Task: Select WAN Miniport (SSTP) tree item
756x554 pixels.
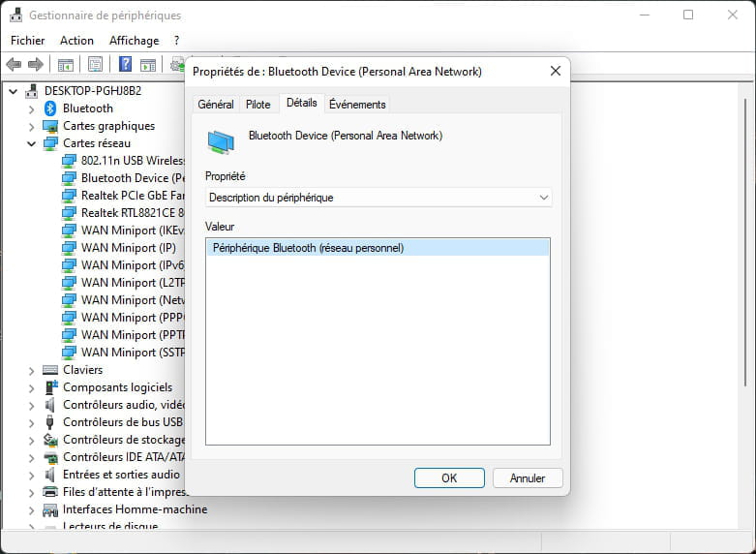Action: coord(133,353)
